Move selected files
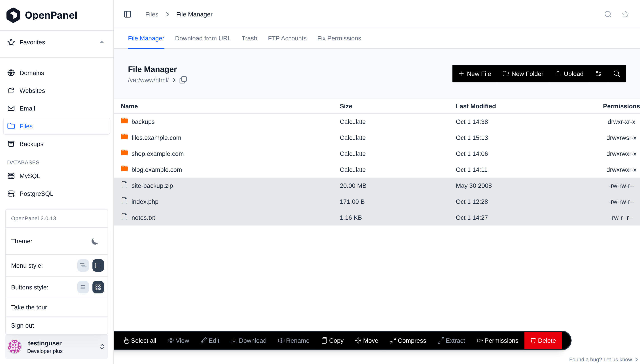The width and height of the screenshot is (640, 364). [x=366, y=340]
